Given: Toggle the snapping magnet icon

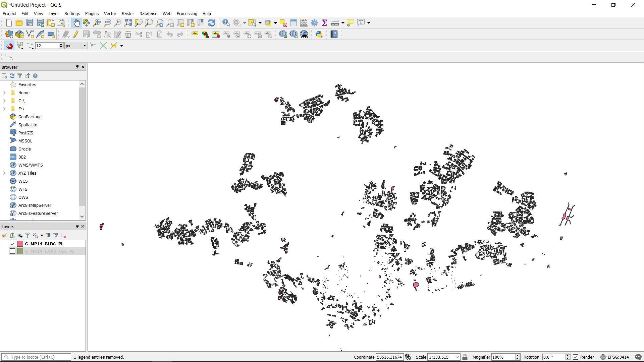Looking at the screenshot, I should coord(9,46).
